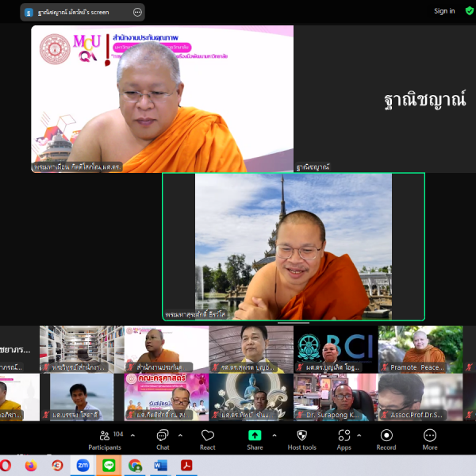Select the Assoc.Prof.Dr.S participant thumbnail
Image resolution: width=476 pixels, height=476 pixels.
420,397
